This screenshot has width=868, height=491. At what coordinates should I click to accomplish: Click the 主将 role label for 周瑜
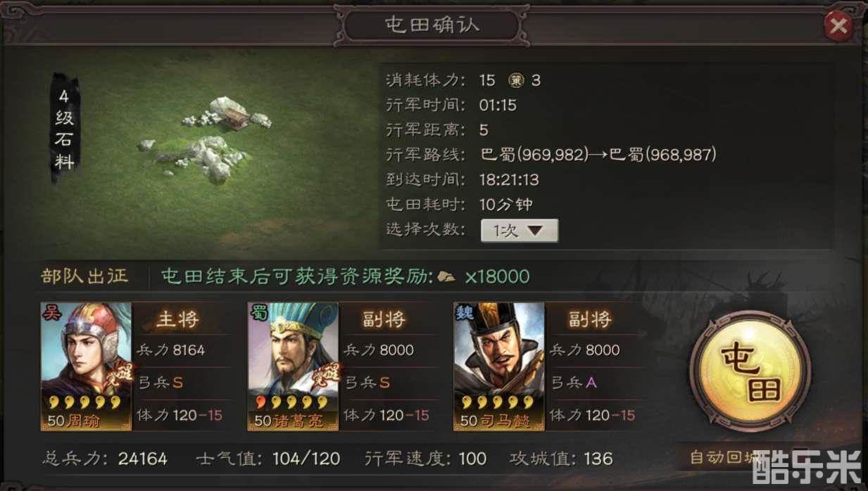177,319
